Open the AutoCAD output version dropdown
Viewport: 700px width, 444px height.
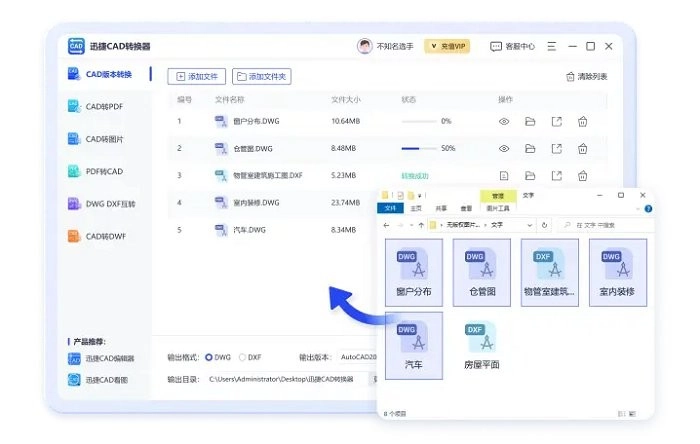click(x=358, y=357)
